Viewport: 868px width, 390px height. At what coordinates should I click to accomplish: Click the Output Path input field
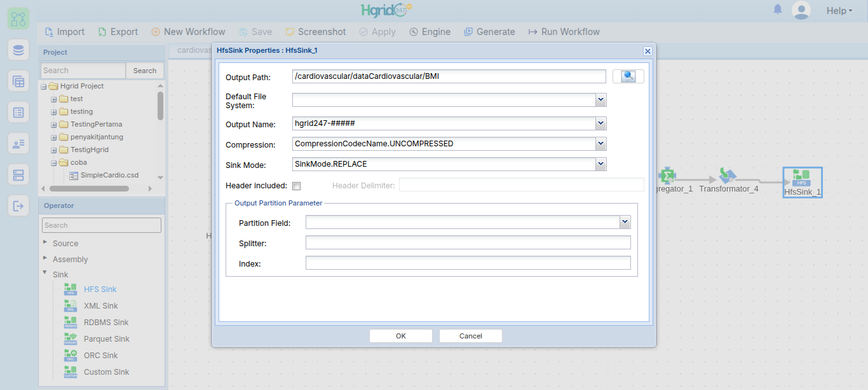(x=449, y=76)
